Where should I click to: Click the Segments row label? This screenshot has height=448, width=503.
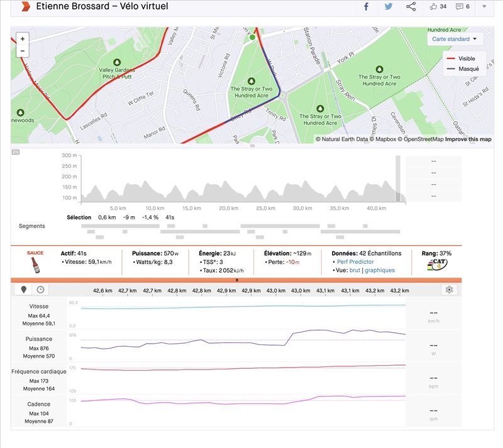pyautogui.click(x=32, y=226)
